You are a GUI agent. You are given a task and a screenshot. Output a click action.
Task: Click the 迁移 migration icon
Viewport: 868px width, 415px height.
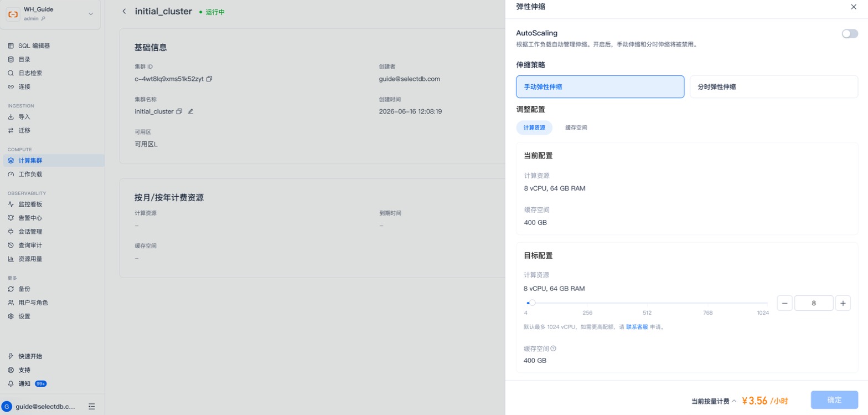point(11,131)
